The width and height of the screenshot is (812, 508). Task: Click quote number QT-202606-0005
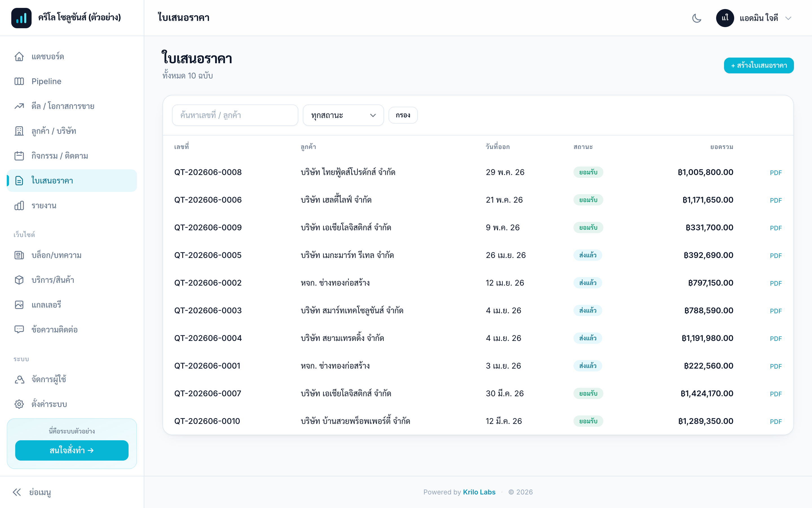pos(208,255)
